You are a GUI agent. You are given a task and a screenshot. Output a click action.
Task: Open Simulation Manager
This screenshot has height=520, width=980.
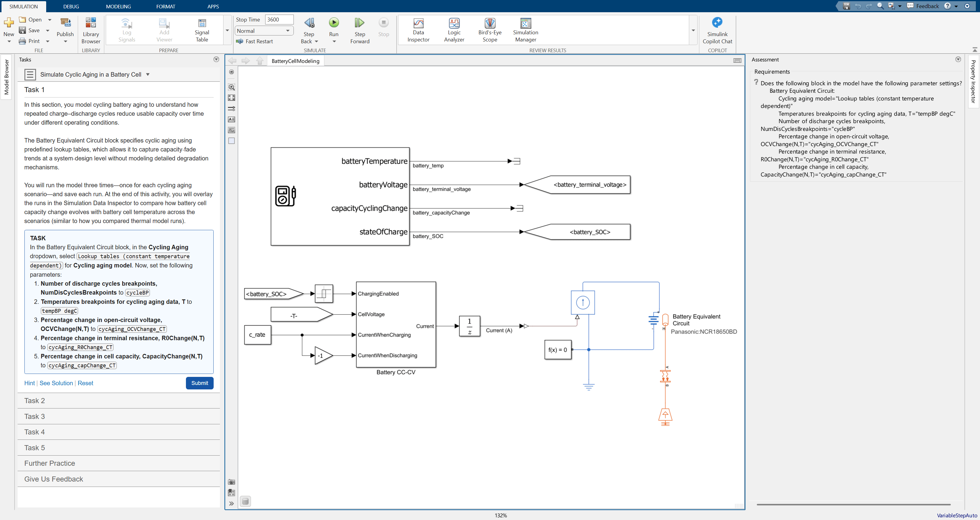(x=525, y=30)
